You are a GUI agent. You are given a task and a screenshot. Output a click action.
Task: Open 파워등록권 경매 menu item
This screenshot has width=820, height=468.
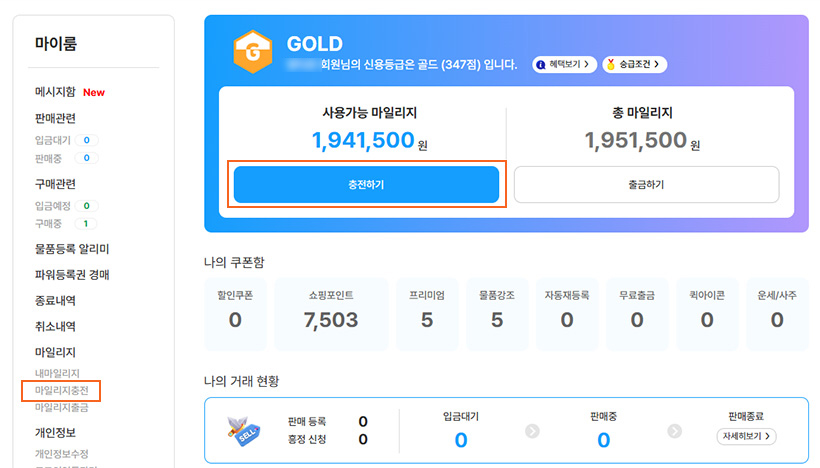[72, 275]
